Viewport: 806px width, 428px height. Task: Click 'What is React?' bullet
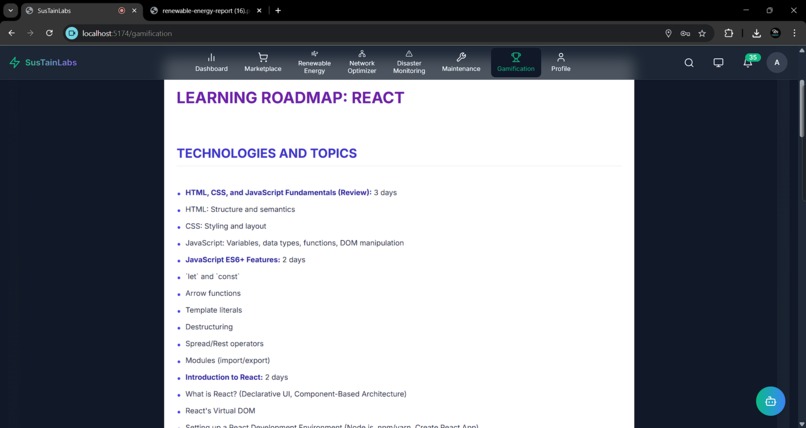[x=296, y=394]
